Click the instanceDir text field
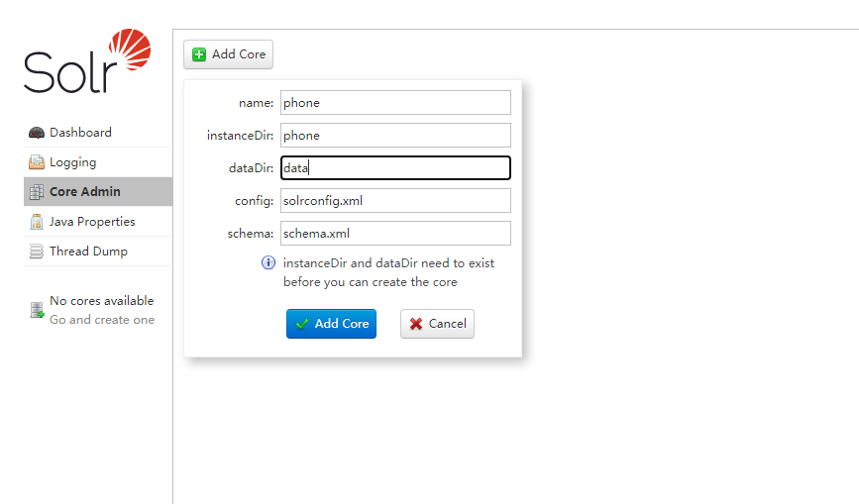Image resolution: width=859 pixels, height=504 pixels. point(395,136)
